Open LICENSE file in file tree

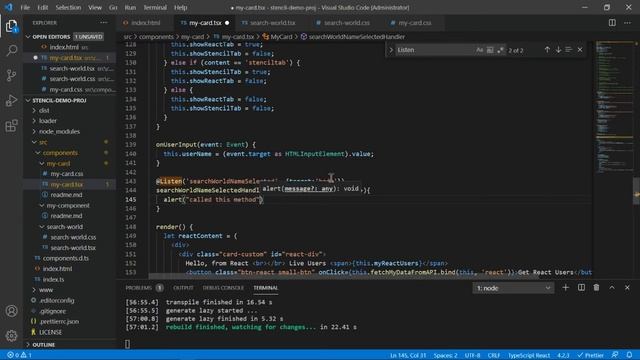tap(50, 332)
